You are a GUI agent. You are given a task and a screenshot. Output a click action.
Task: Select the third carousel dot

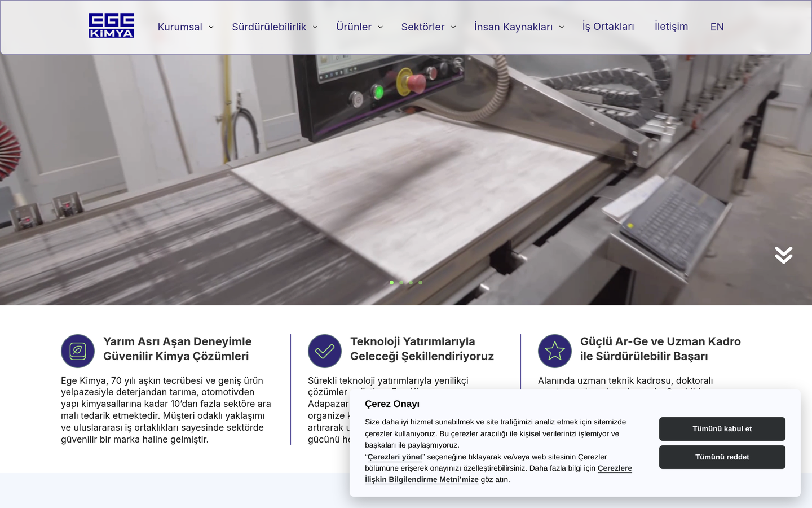pyautogui.click(x=411, y=282)
